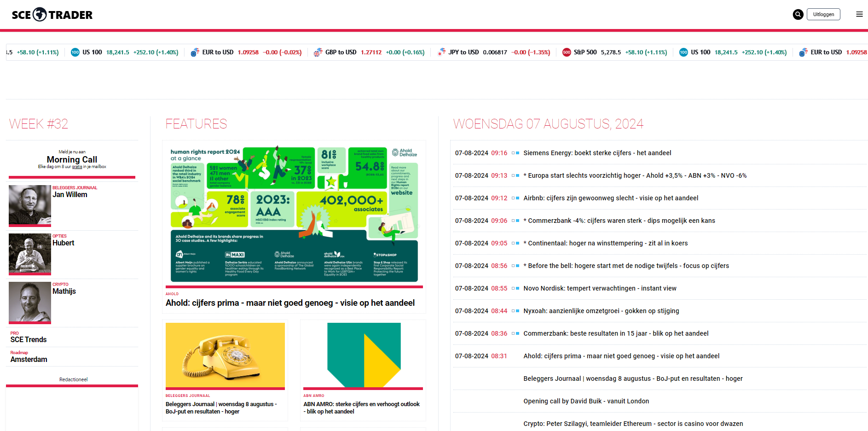Click the GBP to USD flag icon
This screenshot has height=431, width=868.
[318, 52]
